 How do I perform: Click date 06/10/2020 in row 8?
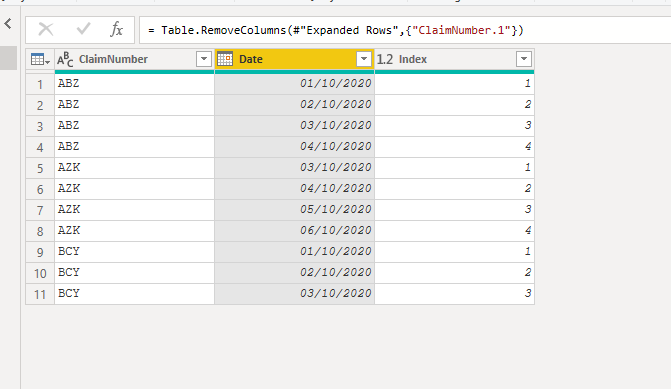tap(294, 231)
